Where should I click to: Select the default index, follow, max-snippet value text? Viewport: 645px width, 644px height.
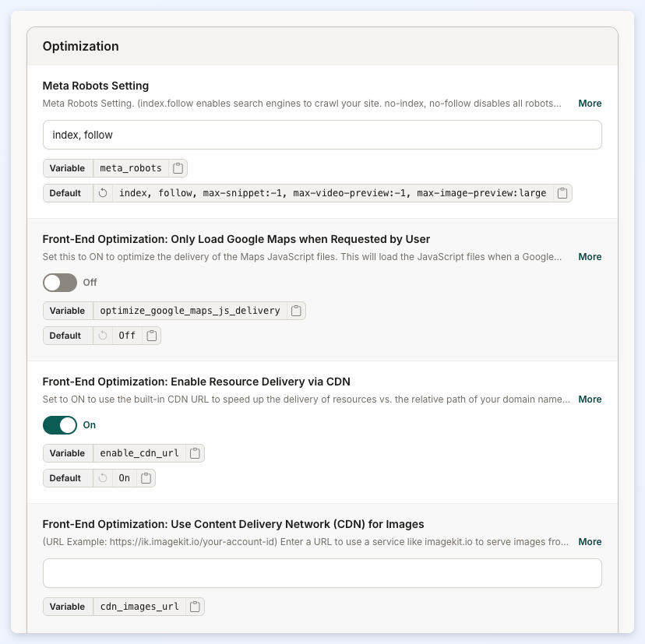[x=333, y=193]
